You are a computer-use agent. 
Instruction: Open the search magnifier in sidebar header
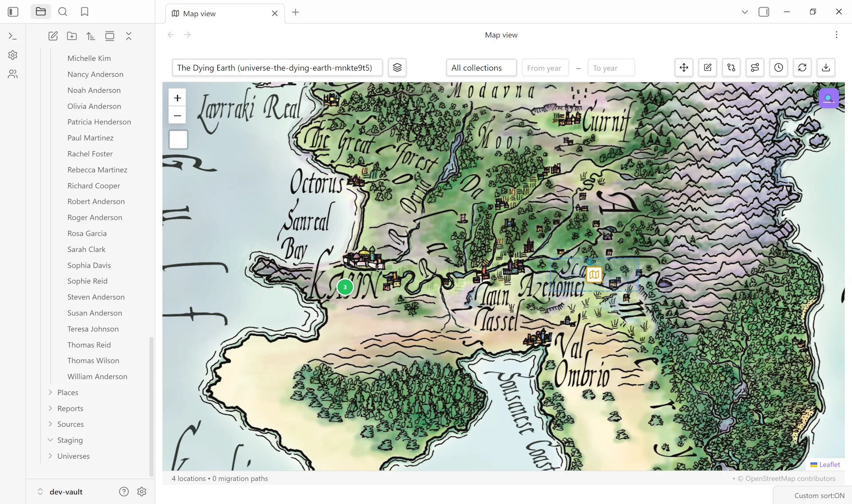63,12
